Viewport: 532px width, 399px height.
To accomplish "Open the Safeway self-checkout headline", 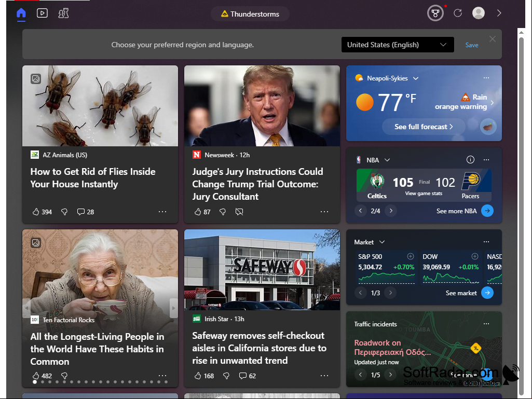I will pos(259,348).
